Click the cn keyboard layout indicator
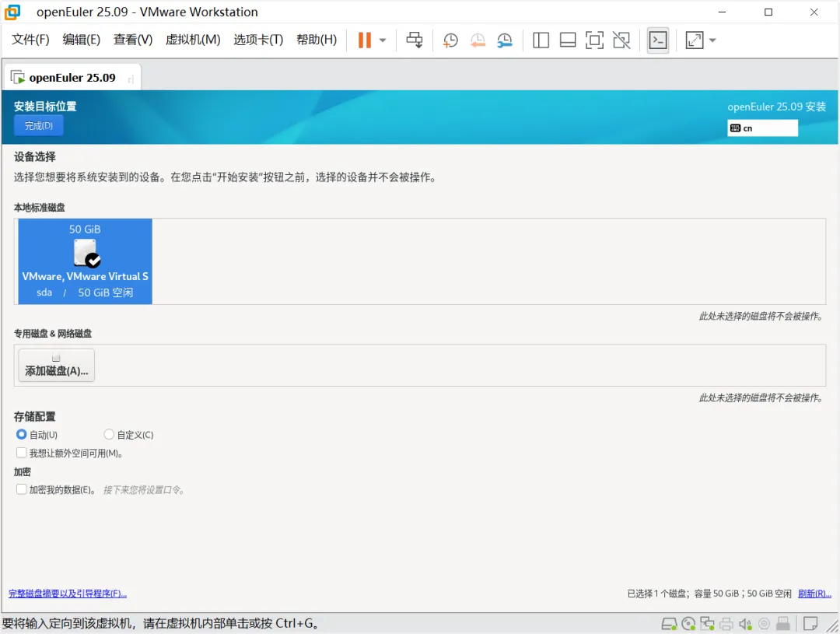 click(762, 128)
